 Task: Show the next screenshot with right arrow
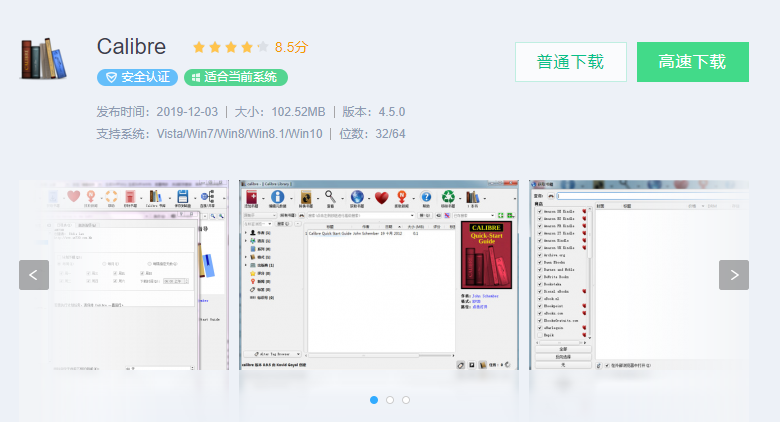[733, 275]
